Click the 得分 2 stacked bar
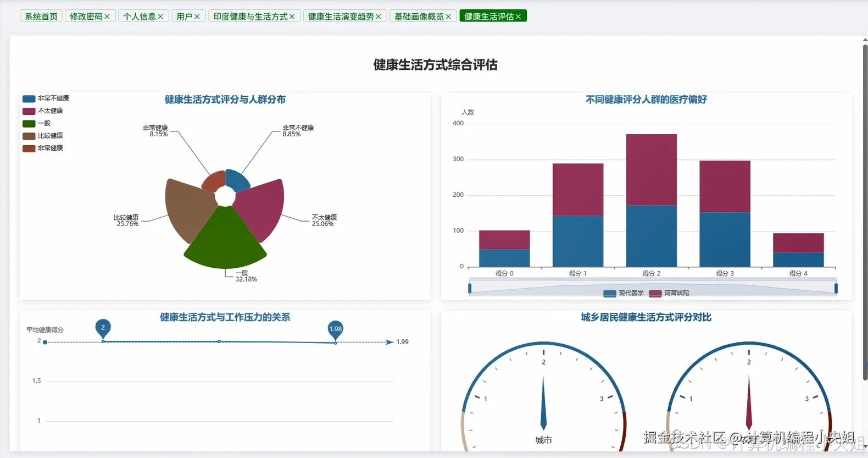 coord(652,201)
